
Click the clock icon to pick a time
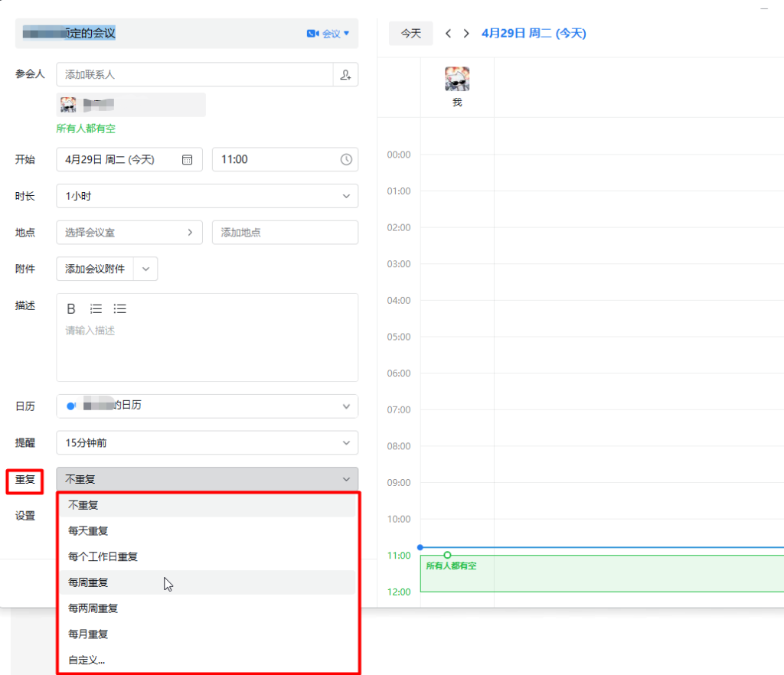coord(345,159)
